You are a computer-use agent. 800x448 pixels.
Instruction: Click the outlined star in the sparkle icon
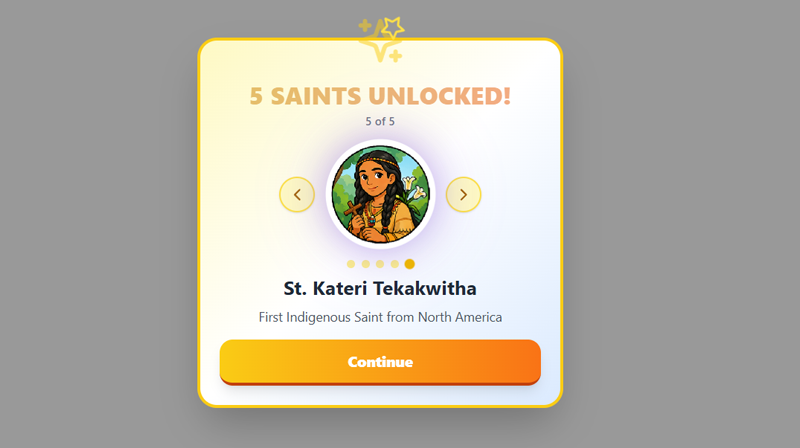[393, 27]
